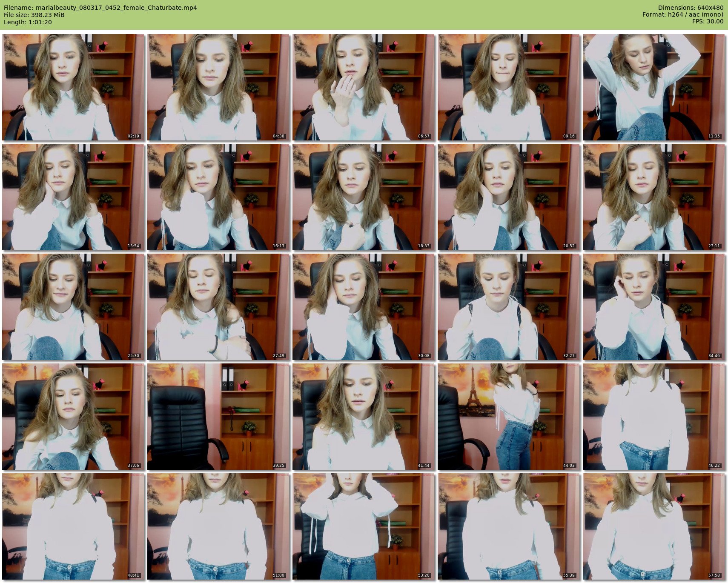Image resolution: width=728 pixels, height=583 pixels.
Task: Select the last frame at 57:58
Action: (654, 526)
